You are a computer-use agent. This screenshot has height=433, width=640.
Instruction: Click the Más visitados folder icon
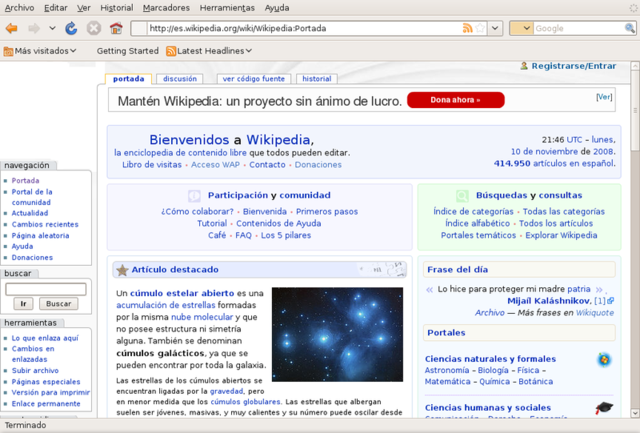8,51
